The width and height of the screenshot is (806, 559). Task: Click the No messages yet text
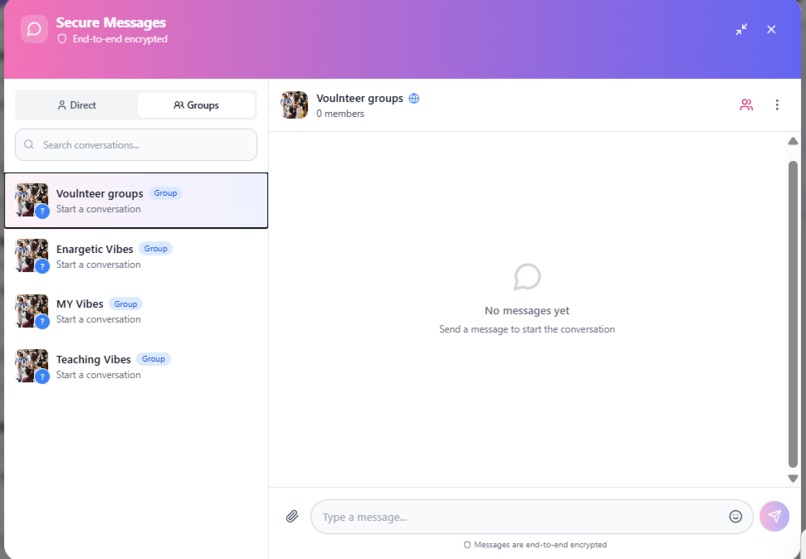pyautogui.click(x=527, y=311)
